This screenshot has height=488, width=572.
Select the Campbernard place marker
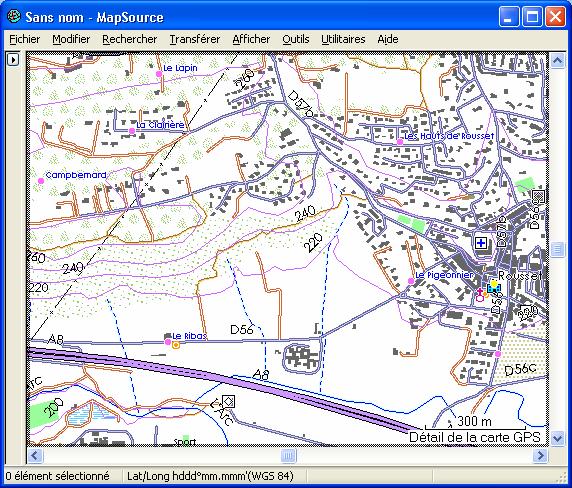tap(40, 181)
